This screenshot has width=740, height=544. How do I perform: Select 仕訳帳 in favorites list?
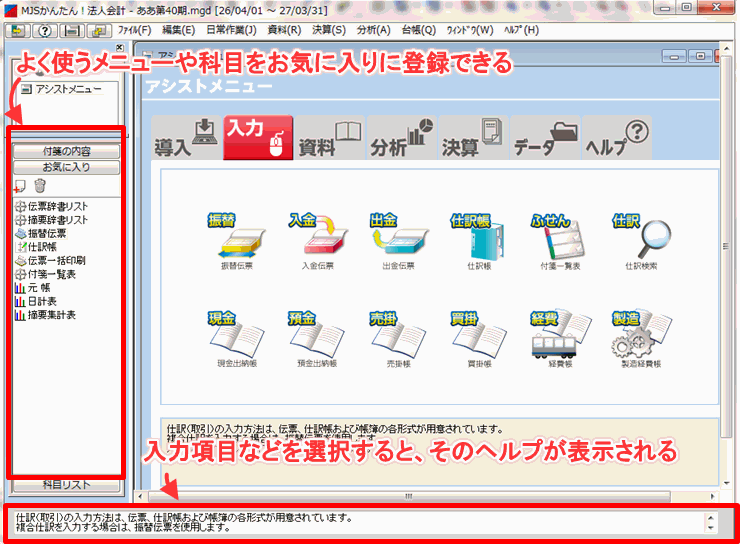(36, 247)
